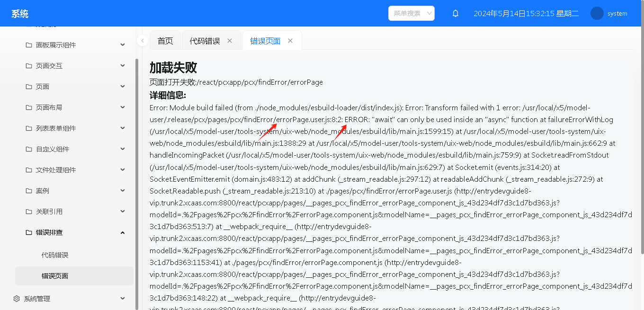
Task: Click folder icon beside 面板展示组件
Action: (x=29, y=45)
